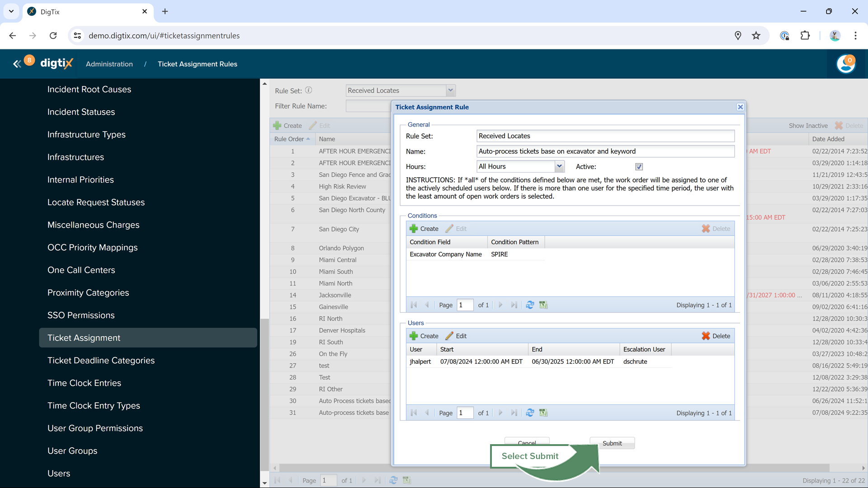Uncheck the Active checkbox
868x488 pixels.
pyautogui.click(x=639, y=167)
